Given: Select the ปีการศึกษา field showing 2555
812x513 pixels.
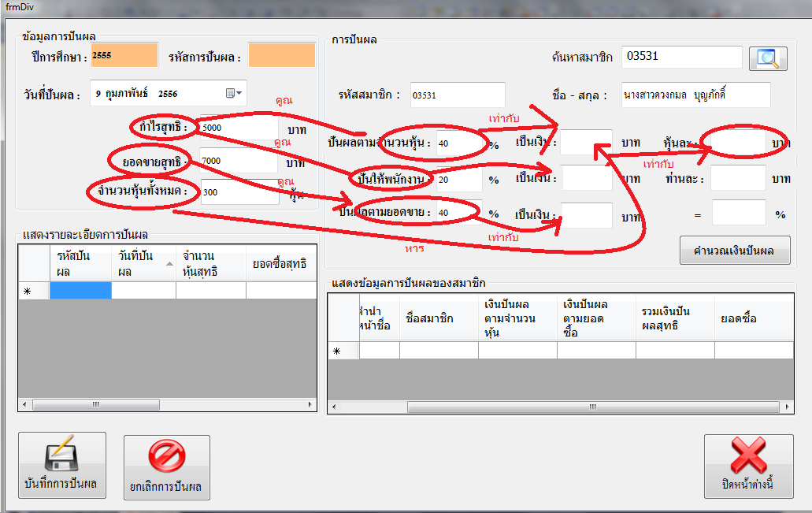Looking at the screenshot, I should 124,55.
